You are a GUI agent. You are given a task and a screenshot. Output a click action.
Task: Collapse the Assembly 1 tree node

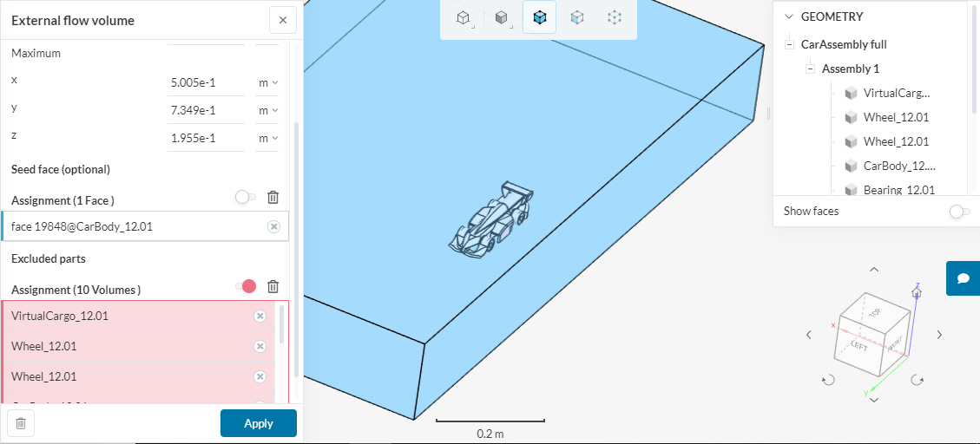[810, 69]
